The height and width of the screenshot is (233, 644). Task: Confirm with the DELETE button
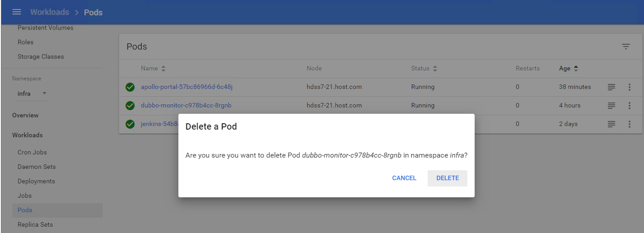pos(447,178)
